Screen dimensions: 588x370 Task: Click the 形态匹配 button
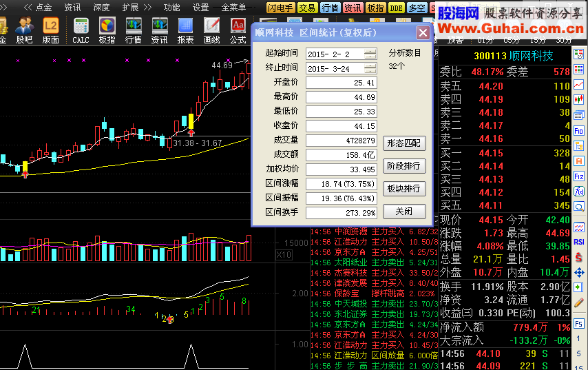click(404, 143)
